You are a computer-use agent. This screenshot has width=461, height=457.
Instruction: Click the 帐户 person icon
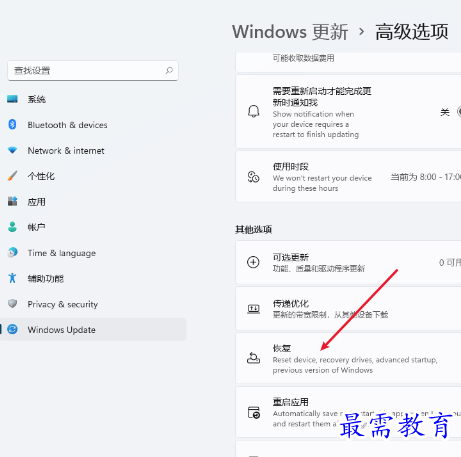point(12,227)
